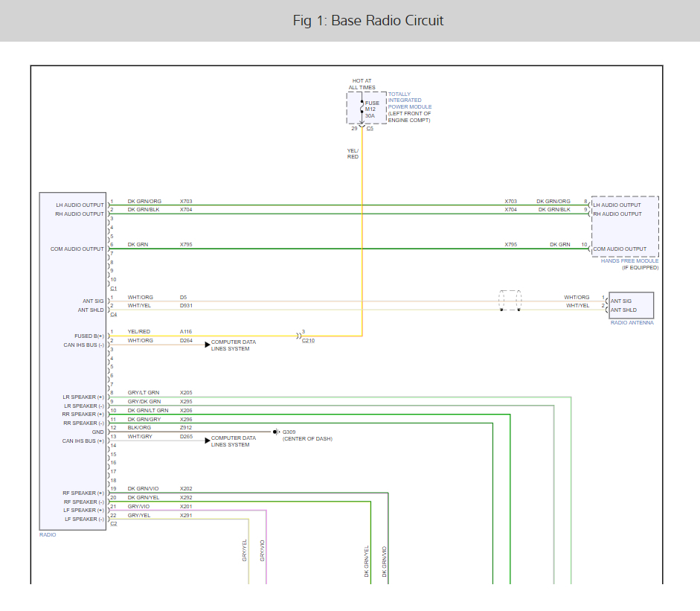Open Computer Data Lines System for CAN IHS BUS (+)
This screenshot has height=611, width=700.
[x=233, y=441]
